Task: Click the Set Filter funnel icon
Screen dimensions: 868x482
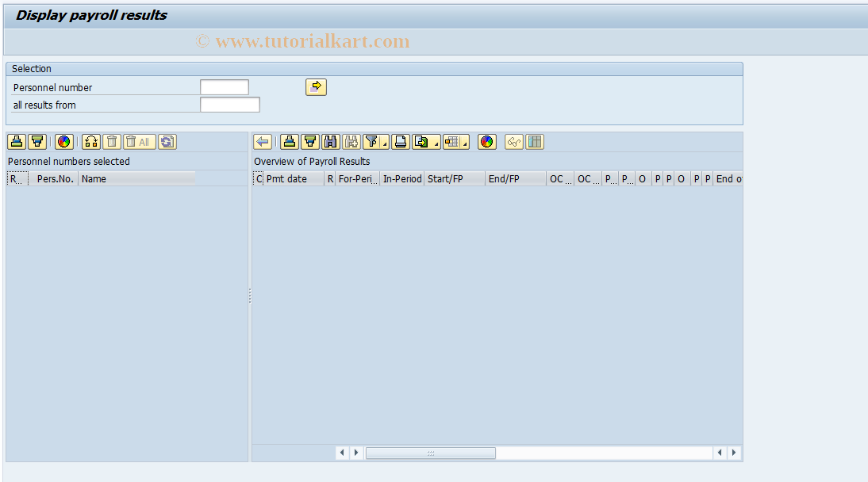Action: coord(371,142)
